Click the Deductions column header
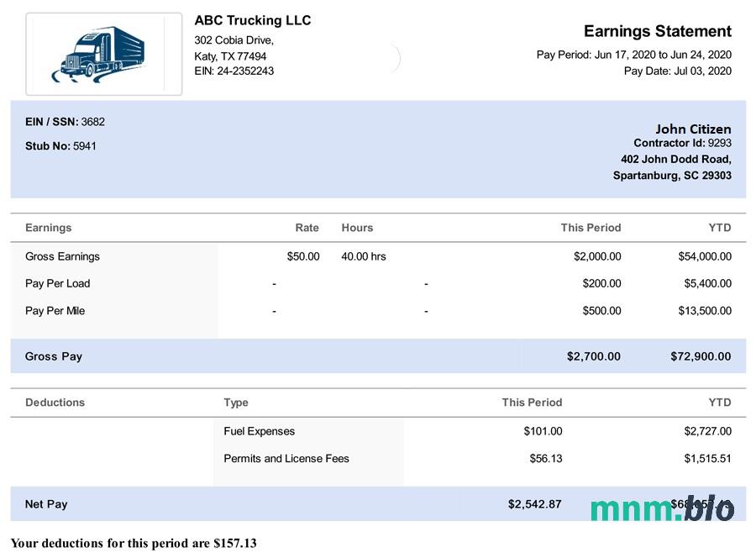Image resolution: width=756 pixels, height=553 pixels. point(55,403)
